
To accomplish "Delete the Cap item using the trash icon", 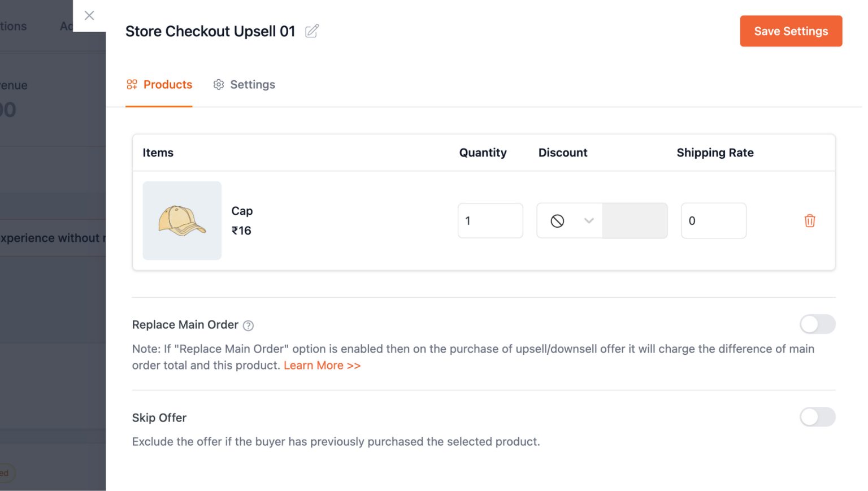I will click(x=810, y=221).
